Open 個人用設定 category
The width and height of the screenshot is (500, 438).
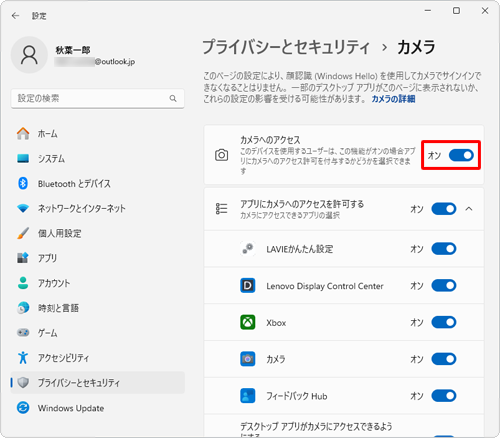click(98, 233)
